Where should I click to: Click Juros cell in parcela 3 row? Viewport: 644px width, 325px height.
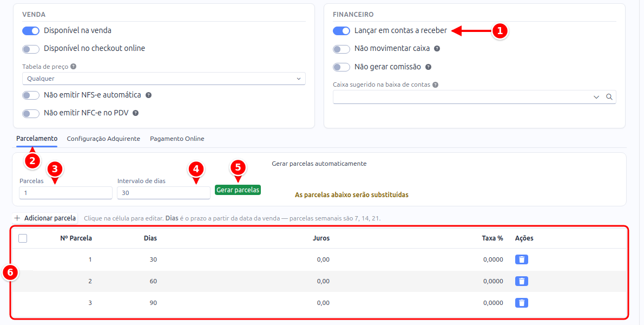coord(323,303)
